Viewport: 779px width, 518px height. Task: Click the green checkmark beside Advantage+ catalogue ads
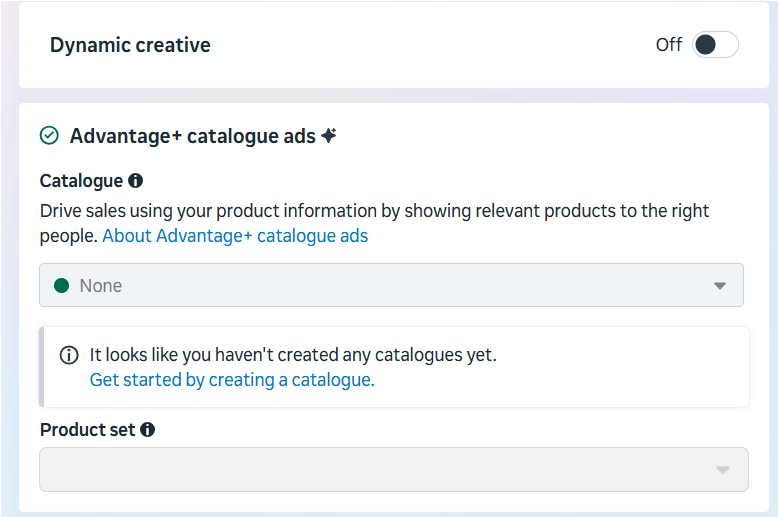[49, 136]
